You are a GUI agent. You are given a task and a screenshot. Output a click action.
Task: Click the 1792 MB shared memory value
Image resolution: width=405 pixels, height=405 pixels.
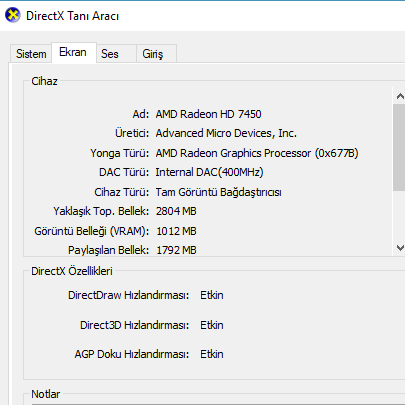coord(176,250)
